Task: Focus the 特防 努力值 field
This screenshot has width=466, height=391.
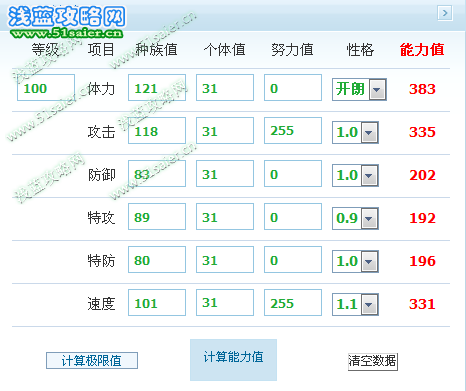Action: [293, 260]
